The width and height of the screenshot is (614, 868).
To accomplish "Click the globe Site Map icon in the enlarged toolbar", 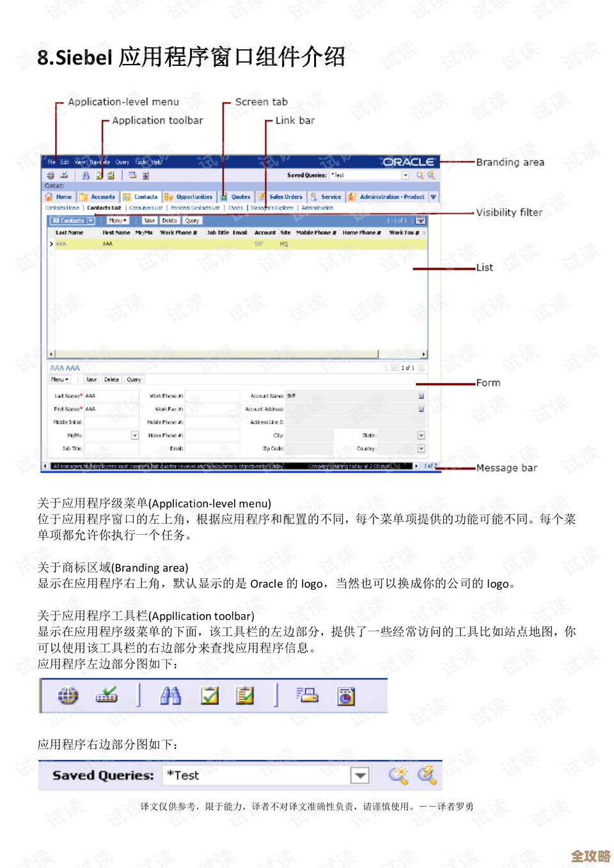I will 68,695.
